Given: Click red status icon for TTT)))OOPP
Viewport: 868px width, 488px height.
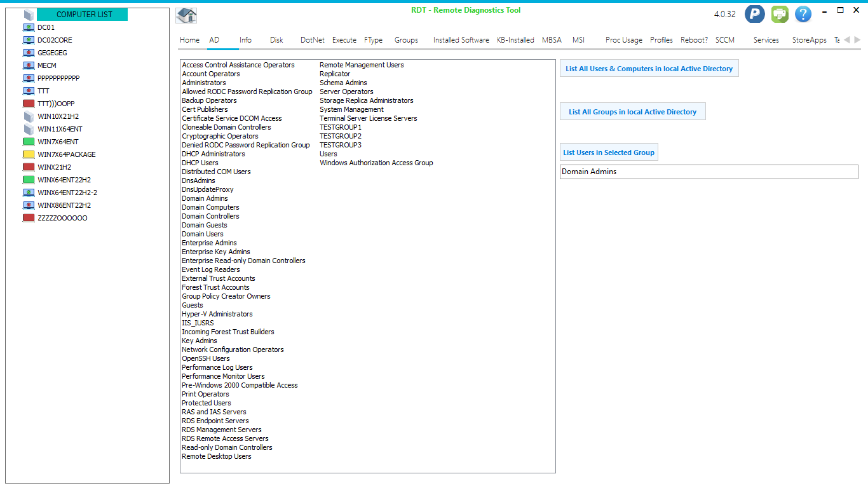Looking at the screenshot, I should tap(29, 104).
